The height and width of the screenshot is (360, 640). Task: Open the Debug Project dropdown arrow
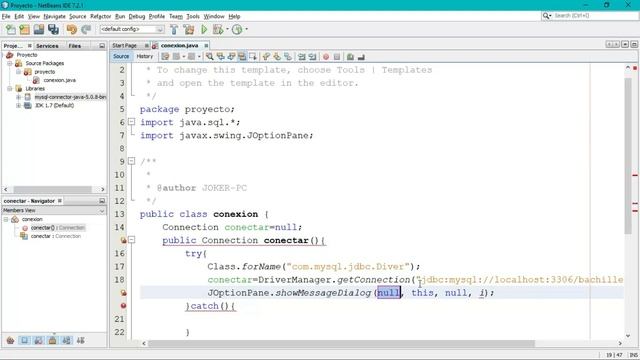[x=227, y=29]
